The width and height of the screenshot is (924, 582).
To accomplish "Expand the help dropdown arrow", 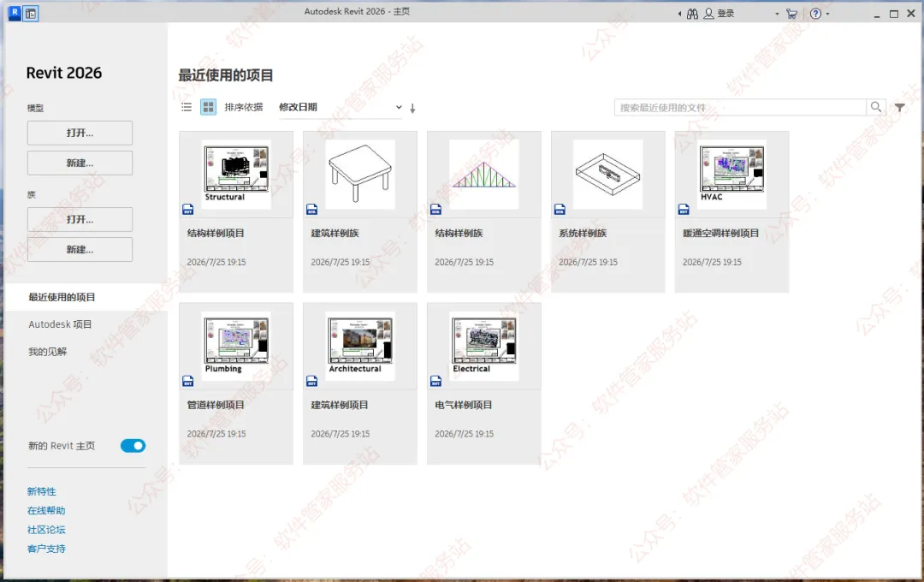I will [x=828, y=14].
